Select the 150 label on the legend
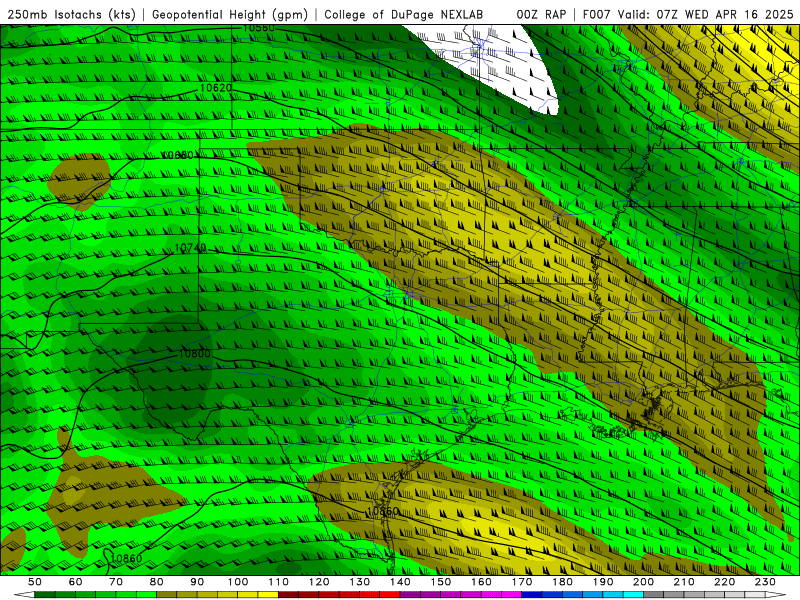Viewport: 800px width, 600px height. point(441,582)
